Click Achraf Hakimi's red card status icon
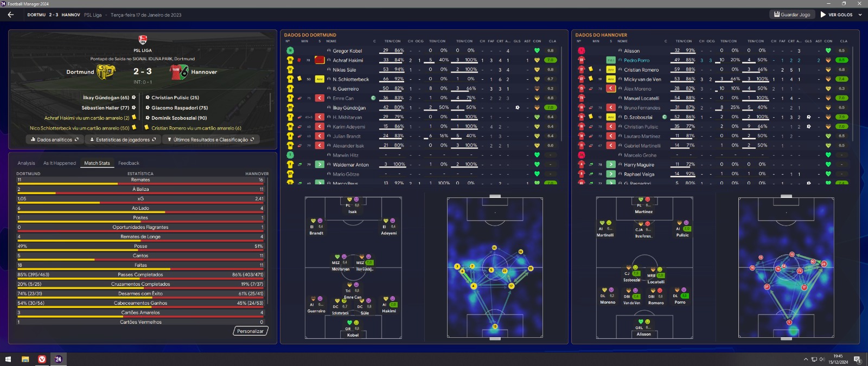Image resolution: width=868 pixels, height=366 pixels. [320, 60]
